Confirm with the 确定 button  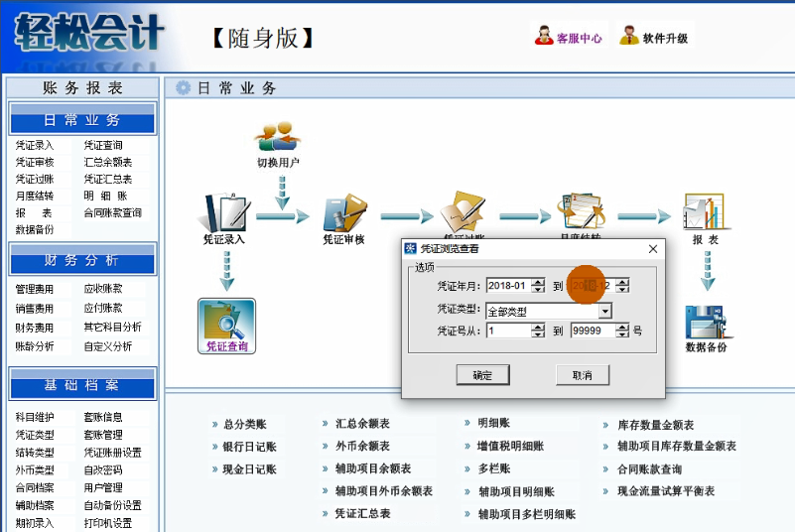point(482,375)
